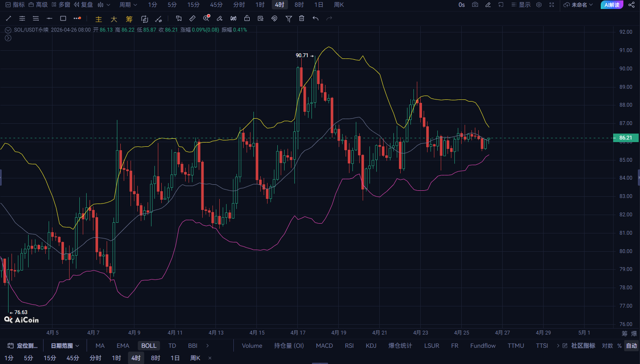The height and width of the screenshot is (364, 640).
Task: Open the 未命名 cloud layout dropdown
Action: coord(578,5)
